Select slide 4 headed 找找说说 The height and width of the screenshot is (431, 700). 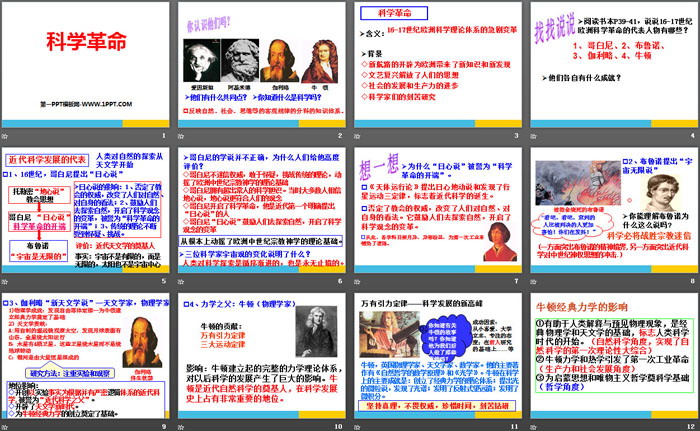614,65
